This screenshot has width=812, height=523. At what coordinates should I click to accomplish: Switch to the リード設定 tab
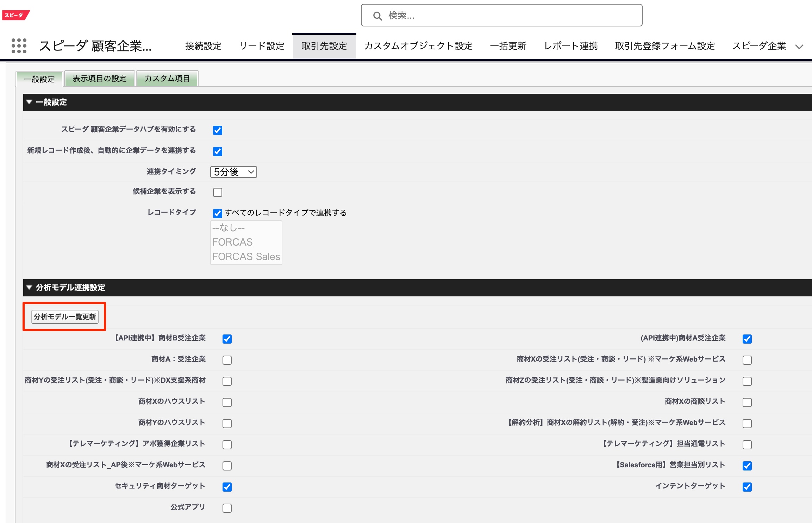click(x=262, y=46)
